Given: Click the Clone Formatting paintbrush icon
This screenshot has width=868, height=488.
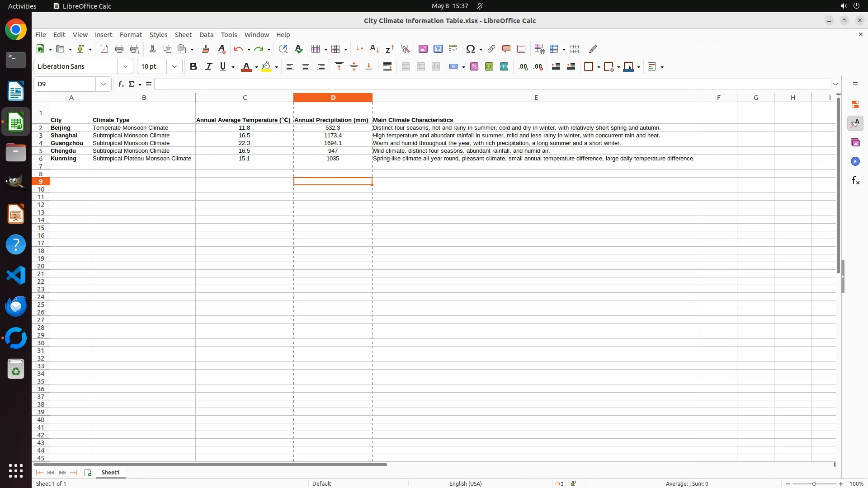Looking at the screenshot, I should [206, 49].
